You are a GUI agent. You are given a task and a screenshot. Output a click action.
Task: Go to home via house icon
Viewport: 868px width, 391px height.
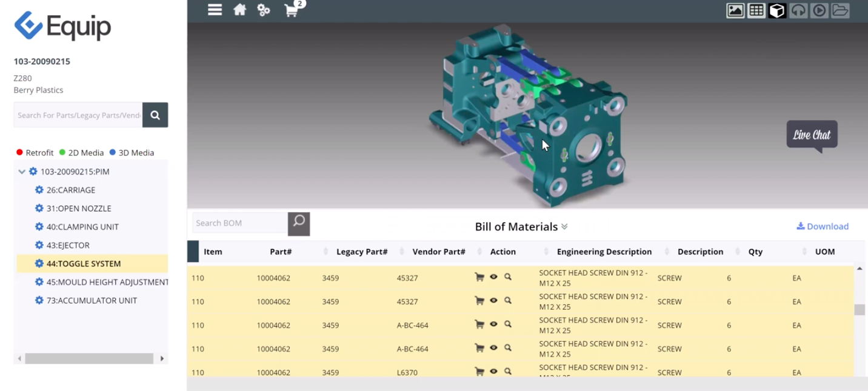[240, 10]
